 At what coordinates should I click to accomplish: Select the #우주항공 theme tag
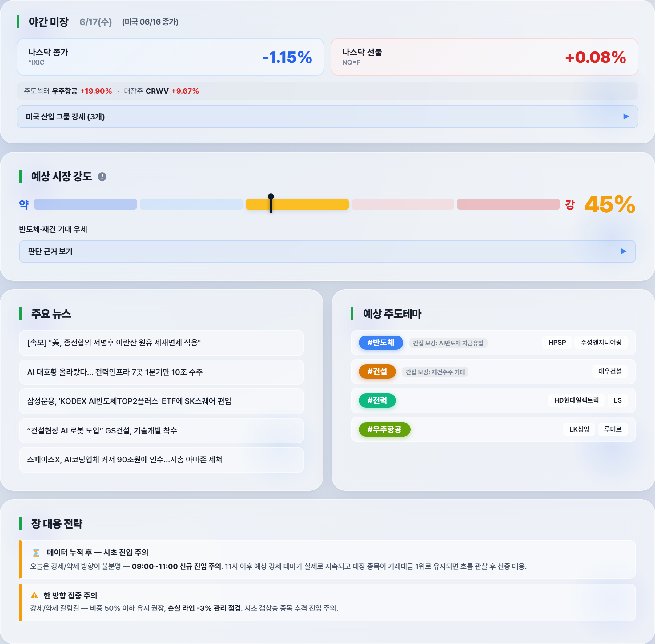point(384,429)
